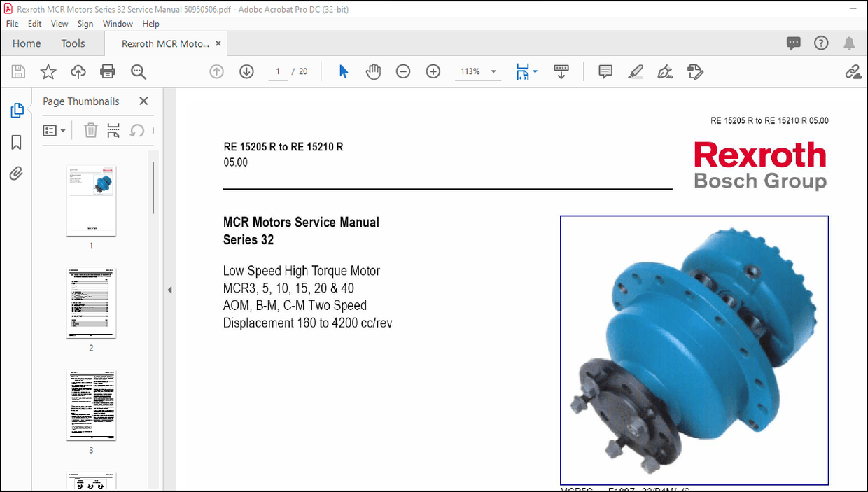The width and height of the screenshot is (868, 492).
Task: Open thumbnail options dropdown arrow
Action: (x=63, y=130)
